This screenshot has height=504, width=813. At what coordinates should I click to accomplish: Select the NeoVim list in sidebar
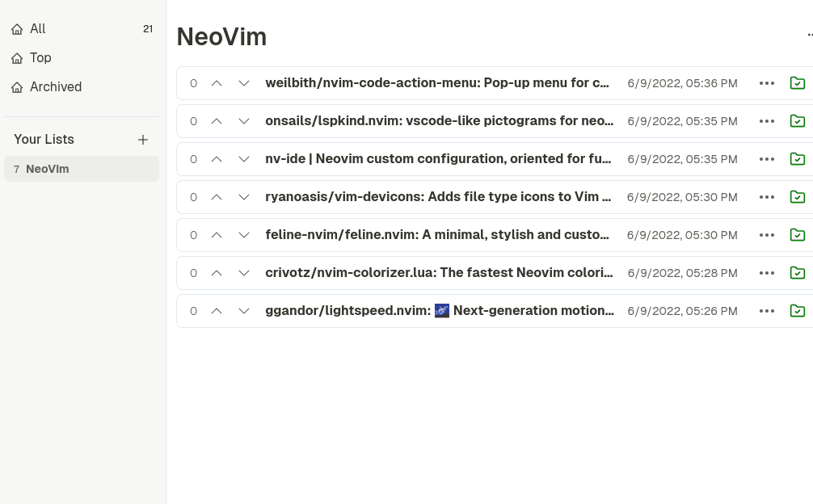[x=82, y=169]
